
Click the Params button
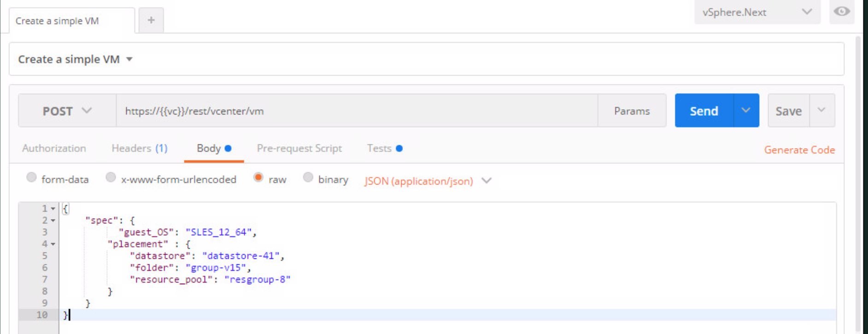pyautogui.click(x=632, y=111)
